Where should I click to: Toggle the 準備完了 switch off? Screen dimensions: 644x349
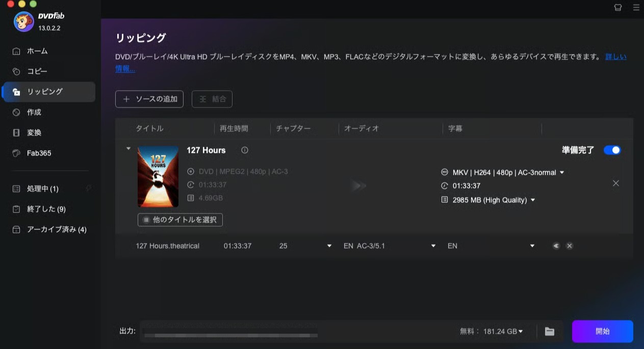click(612, 150)
